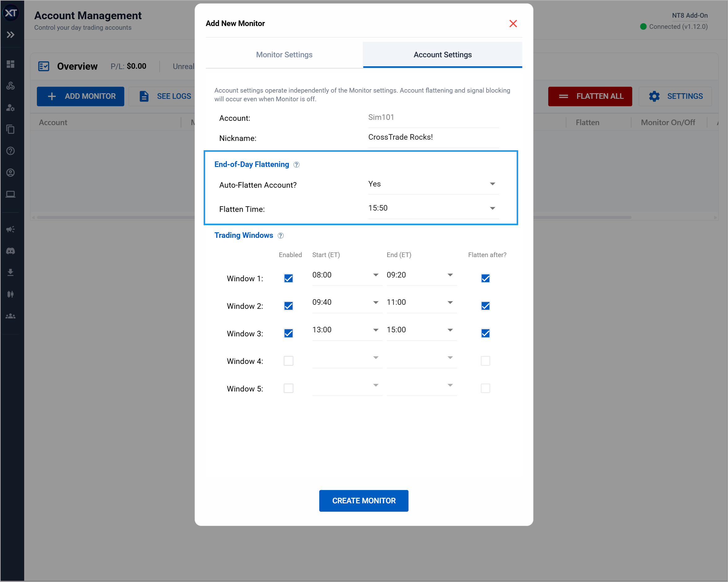Screen dimensions: 728x582
Task: Uncheck Flatten after for Window 3
Action: (x=485, y=333)
